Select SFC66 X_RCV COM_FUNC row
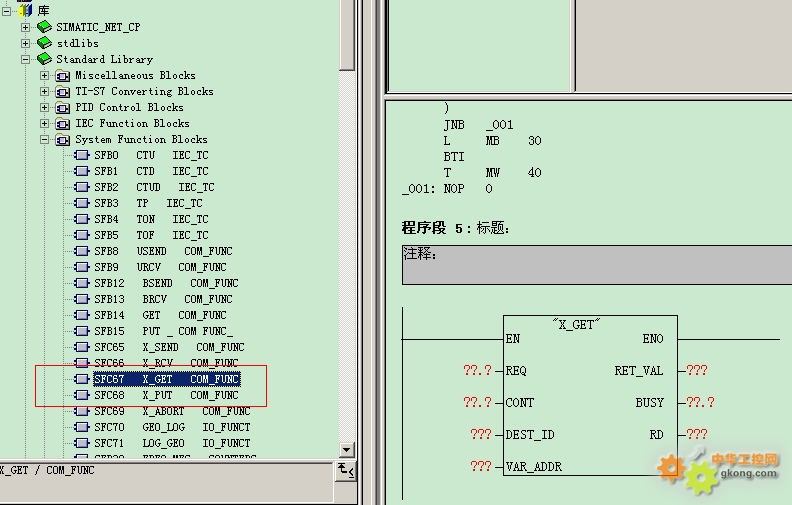Viewport: 792px width, 505px height. tap(166, 363)
